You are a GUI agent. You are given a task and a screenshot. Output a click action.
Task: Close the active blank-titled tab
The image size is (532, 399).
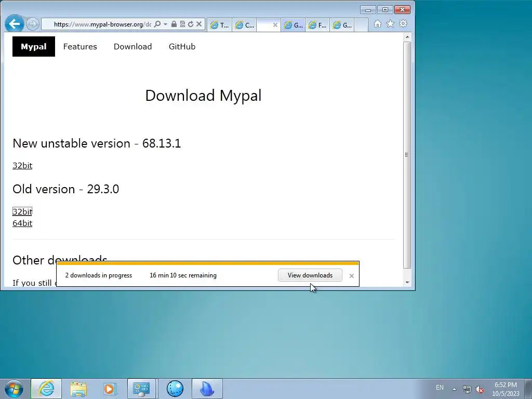click(275, 25)
